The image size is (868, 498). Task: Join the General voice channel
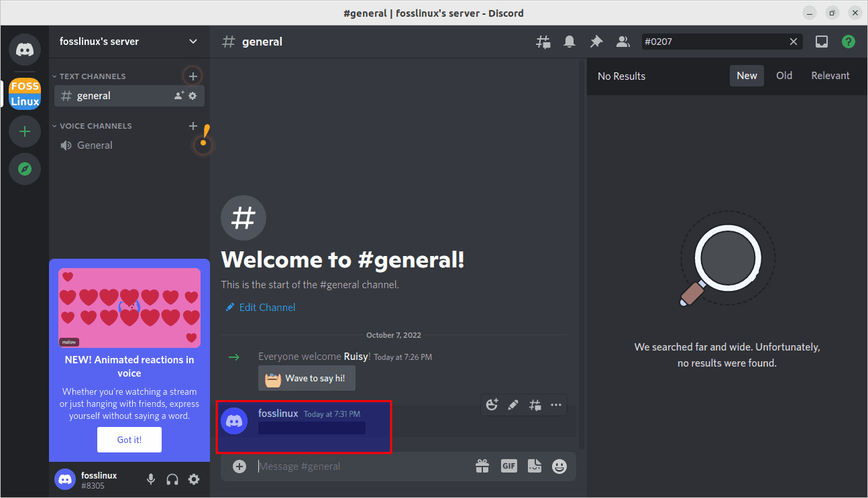pos(129,145)
